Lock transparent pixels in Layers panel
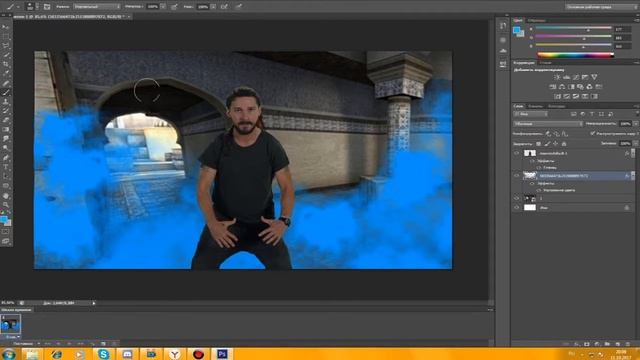This screenshot has width=640, height=360. [538, 144]
